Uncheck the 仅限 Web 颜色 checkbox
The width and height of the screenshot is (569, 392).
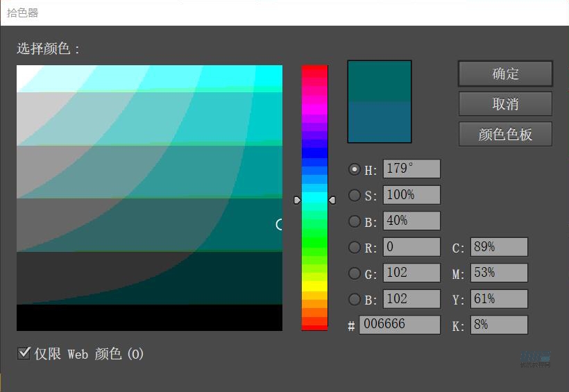(x=24, y=354)
